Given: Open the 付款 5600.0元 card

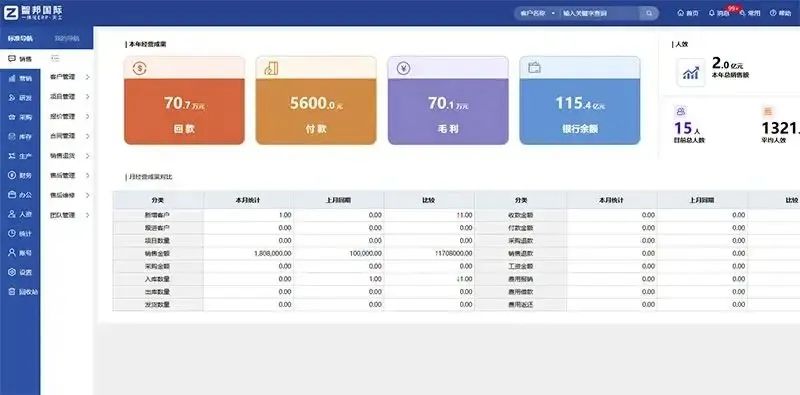Looking at the screenshot, I should pos(316,101).
